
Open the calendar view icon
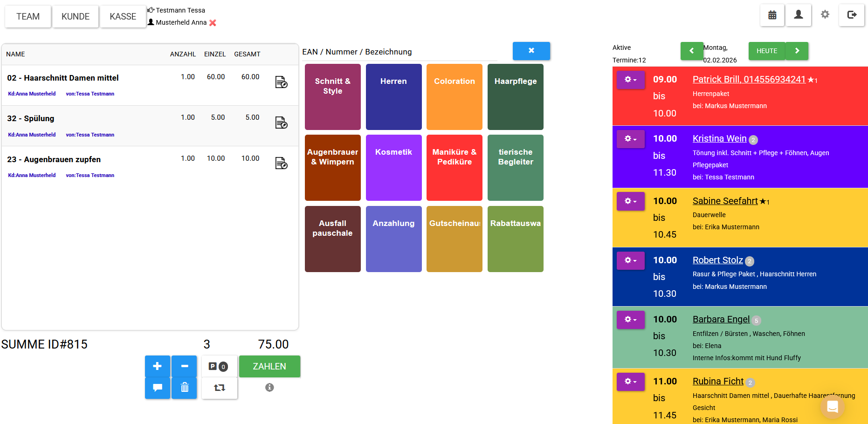point(772,15)
